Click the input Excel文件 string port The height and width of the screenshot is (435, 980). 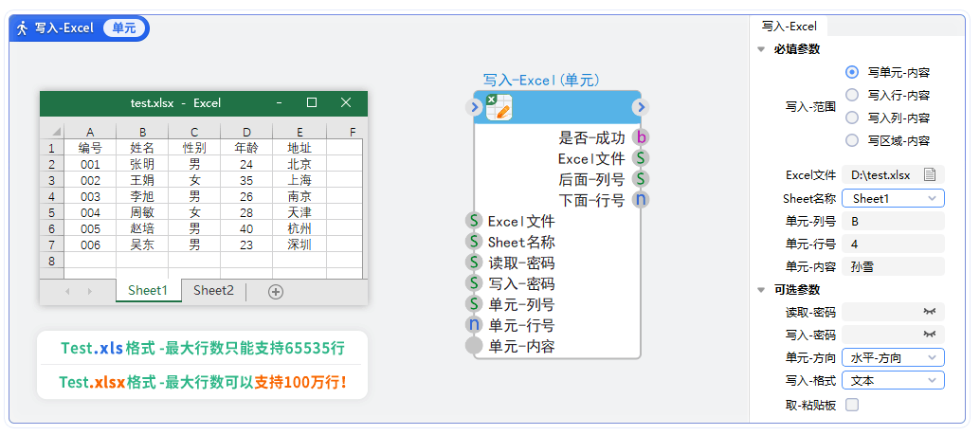click(x=474, y=221)
